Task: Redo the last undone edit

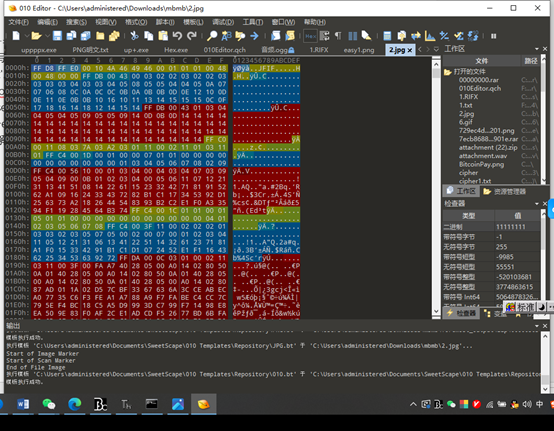Action: [x=191, y=36]
